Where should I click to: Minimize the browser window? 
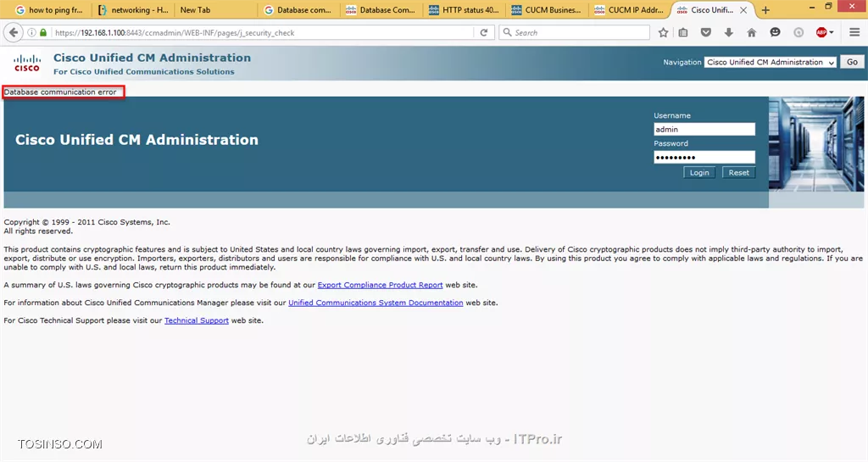(811, 7)
